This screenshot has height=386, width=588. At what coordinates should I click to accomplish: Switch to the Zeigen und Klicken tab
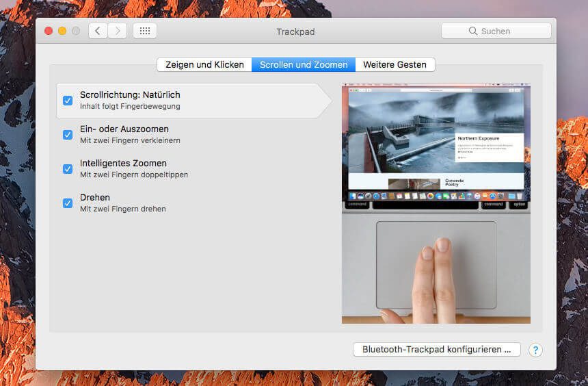pos(204,65)
